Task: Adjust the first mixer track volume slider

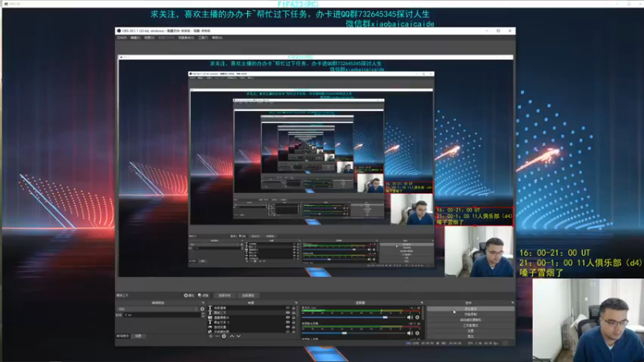Action: click(x=355, y=317)
